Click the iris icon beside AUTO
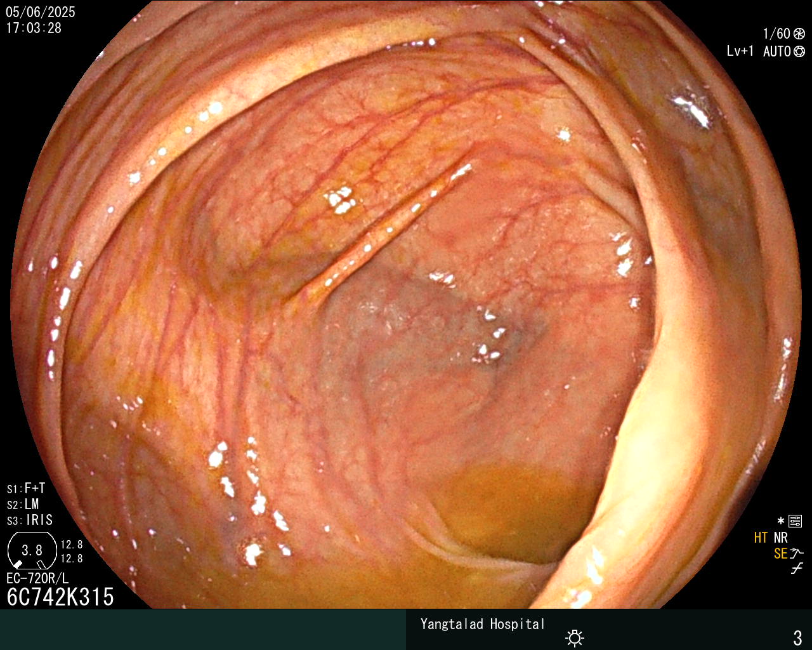This screenshot has height=650, width=812. pyautogui.click(x=799, y=51)
